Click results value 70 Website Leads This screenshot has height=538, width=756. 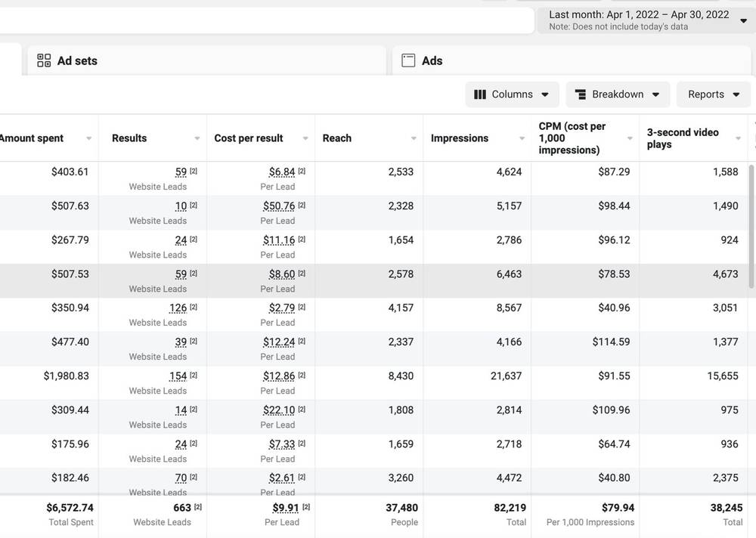181,478
